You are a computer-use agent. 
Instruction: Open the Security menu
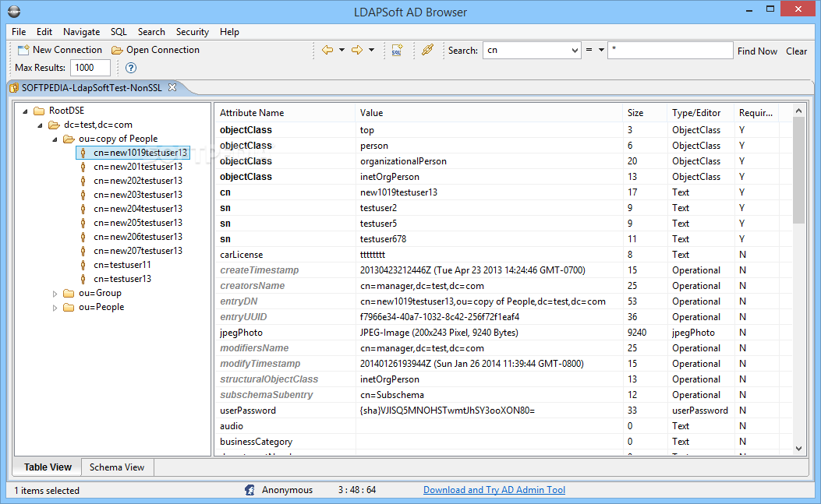(x=192, y=32)
